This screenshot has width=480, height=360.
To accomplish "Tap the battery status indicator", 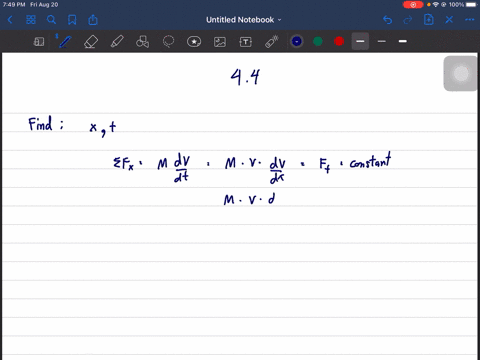I will coord(472,5).
